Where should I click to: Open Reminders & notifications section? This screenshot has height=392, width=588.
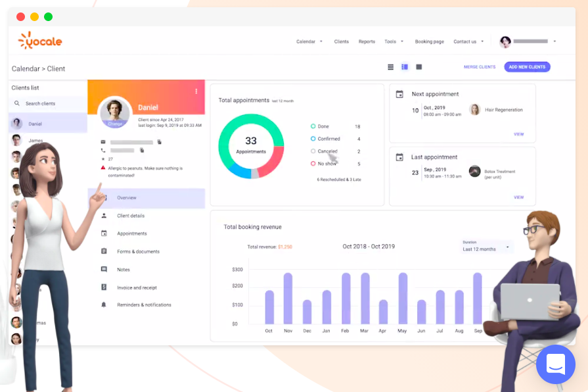[x=144, y=305]
